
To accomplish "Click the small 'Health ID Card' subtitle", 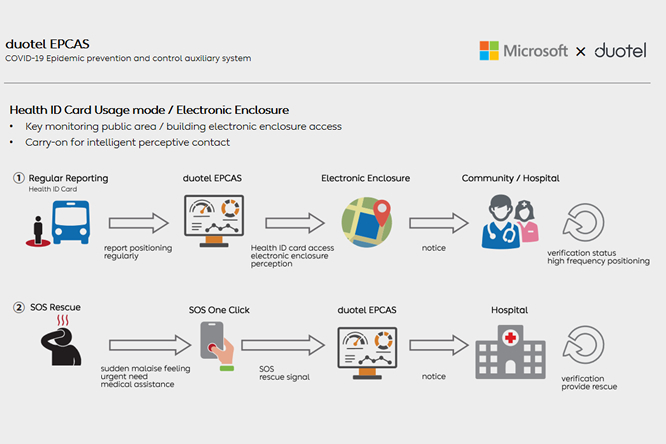I will tap(53, 189).
